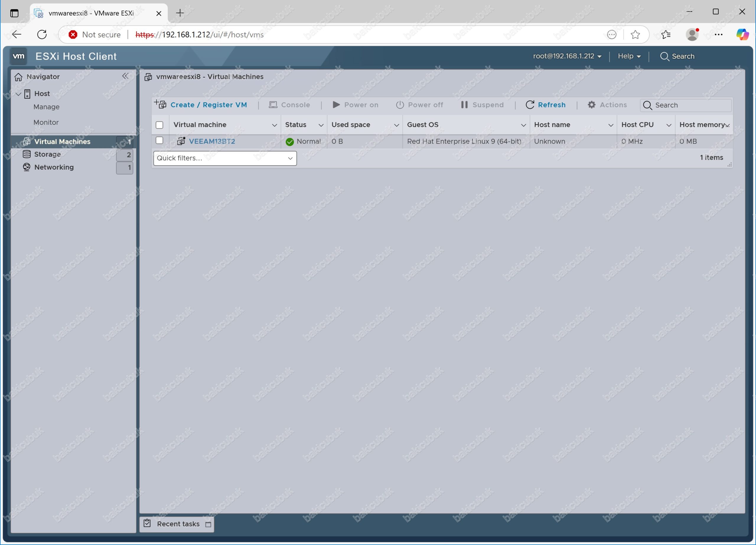This screenshot has width=756, height=545.
Task: Open browser profile avatar
Action: [x=692, y=34]
